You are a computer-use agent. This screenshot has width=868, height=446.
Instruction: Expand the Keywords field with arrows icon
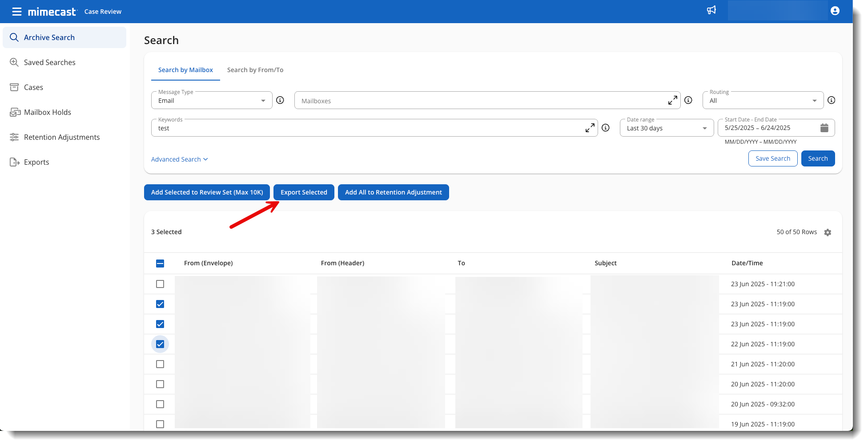(x=590, y=128)
